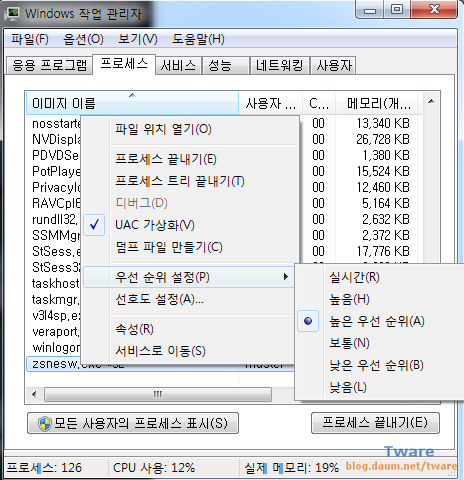Select the zsnesw process row
464x480 pixels.
[x=160, y=364]
